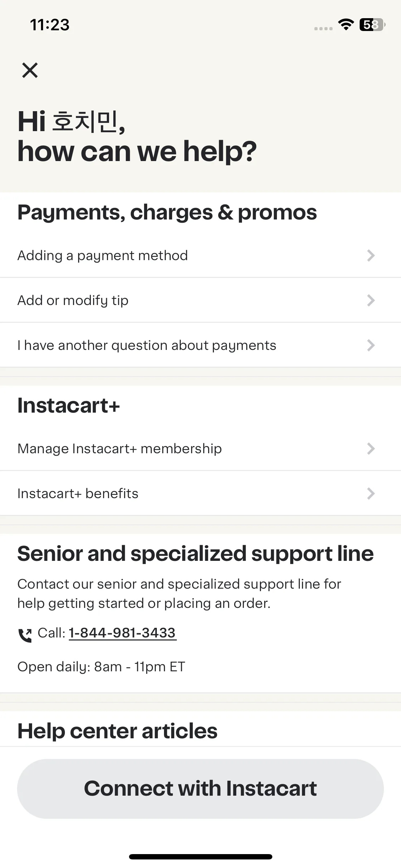Tap chevron beside Instacart+ benefits
The height and width of the screenshot is (868, 401).
(371, 494)
